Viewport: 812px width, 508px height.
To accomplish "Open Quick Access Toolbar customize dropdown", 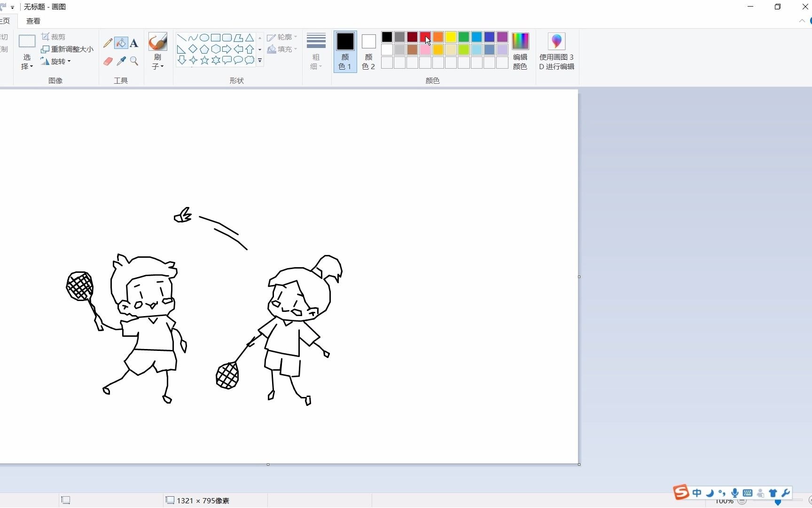I will tap(13, 7).
